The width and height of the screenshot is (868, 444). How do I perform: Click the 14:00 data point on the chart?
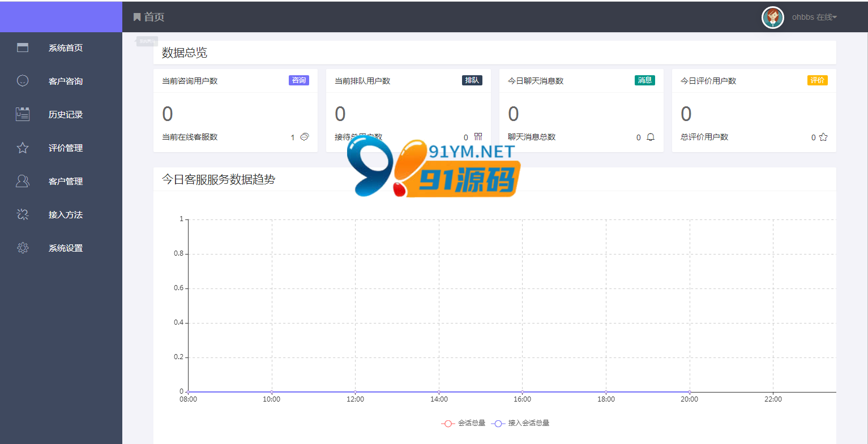tap(439, 392)
